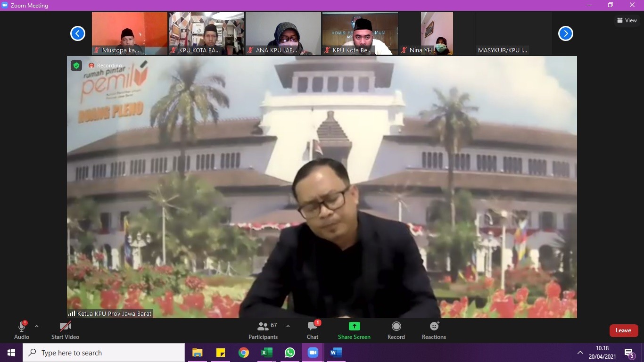Select Nina YH's video thumbnail
This screenshot has height=362, width=644.
437,33
